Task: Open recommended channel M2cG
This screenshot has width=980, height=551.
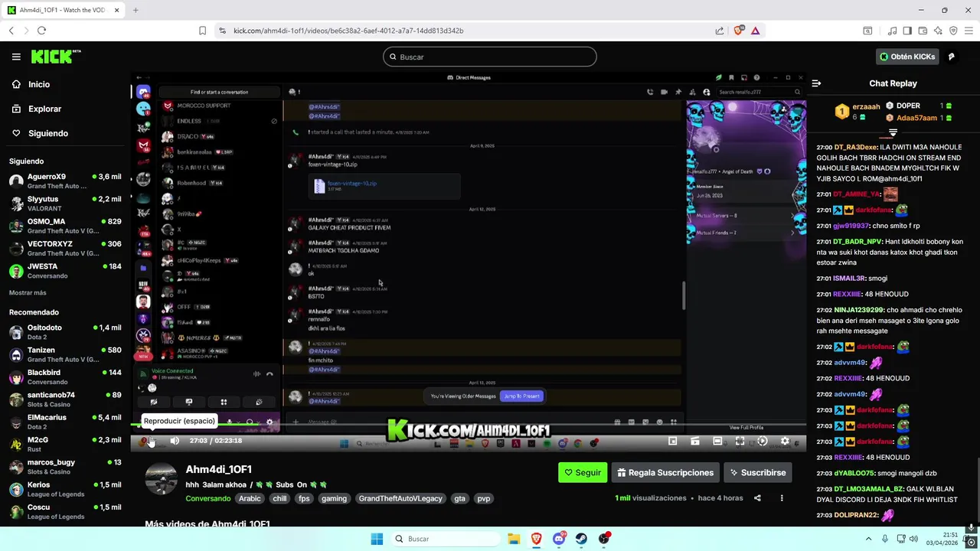Action: 65,444
